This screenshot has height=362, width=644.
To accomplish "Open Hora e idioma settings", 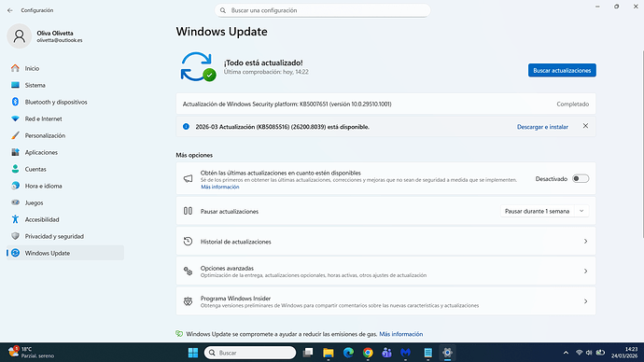I will pos(65,186).
